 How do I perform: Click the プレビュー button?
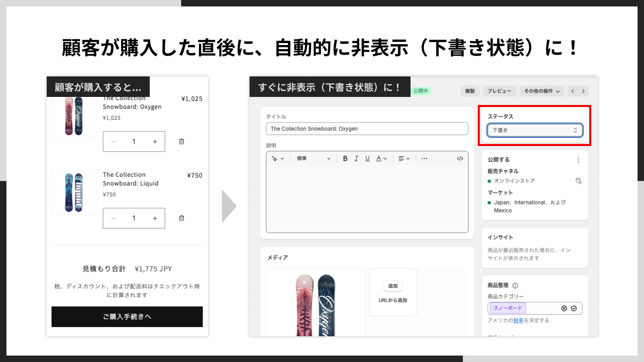pyautogui.click(x=499, y=91)
